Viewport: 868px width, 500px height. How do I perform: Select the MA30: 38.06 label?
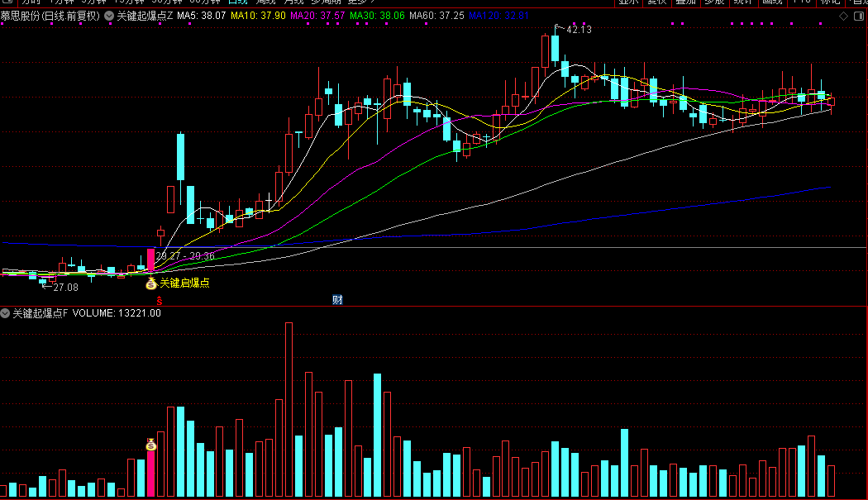[x=378, y=16]
